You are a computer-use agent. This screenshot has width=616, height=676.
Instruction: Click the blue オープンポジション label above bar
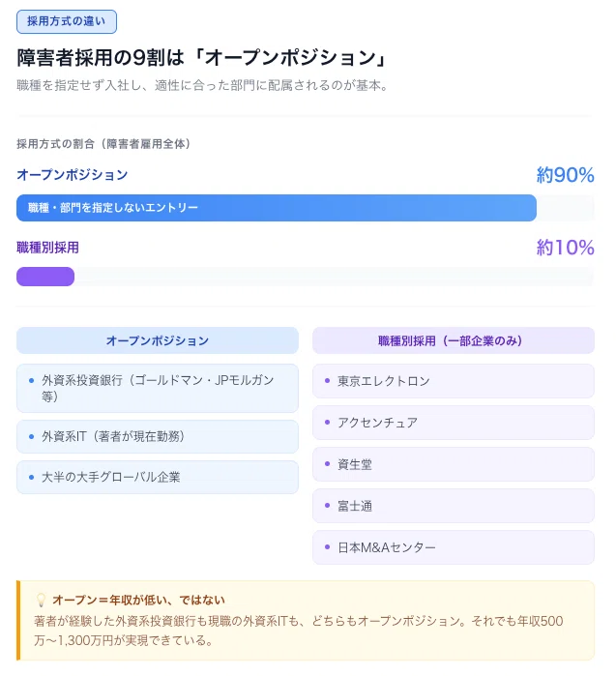tap(72, 175)
